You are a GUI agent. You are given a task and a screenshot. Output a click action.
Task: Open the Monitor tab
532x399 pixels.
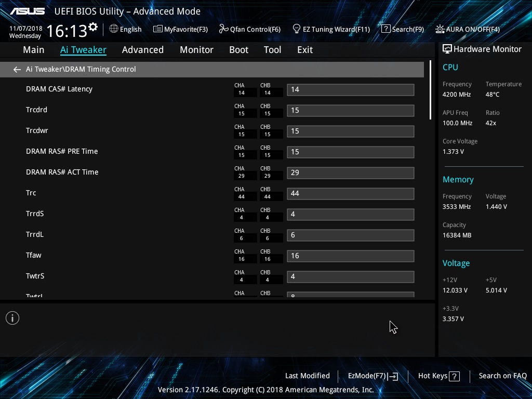point(196,50)
